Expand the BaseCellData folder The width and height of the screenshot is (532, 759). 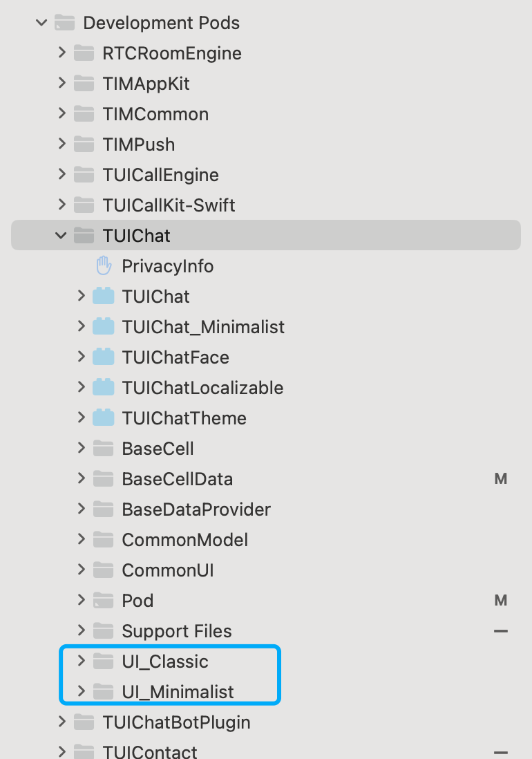(x=81, y=479)
